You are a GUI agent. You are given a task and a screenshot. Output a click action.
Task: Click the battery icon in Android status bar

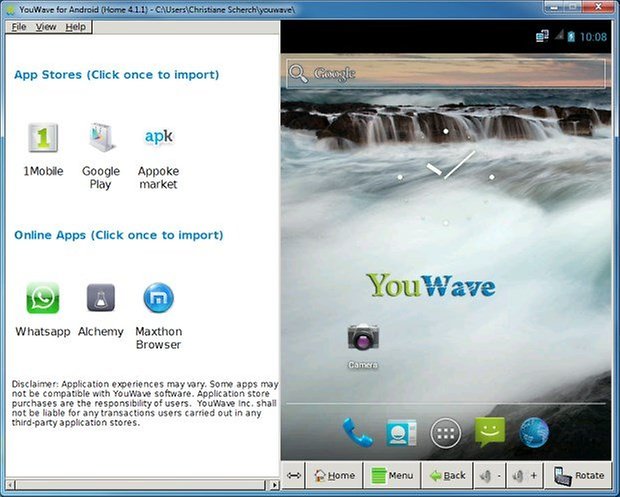pos(571,37)
